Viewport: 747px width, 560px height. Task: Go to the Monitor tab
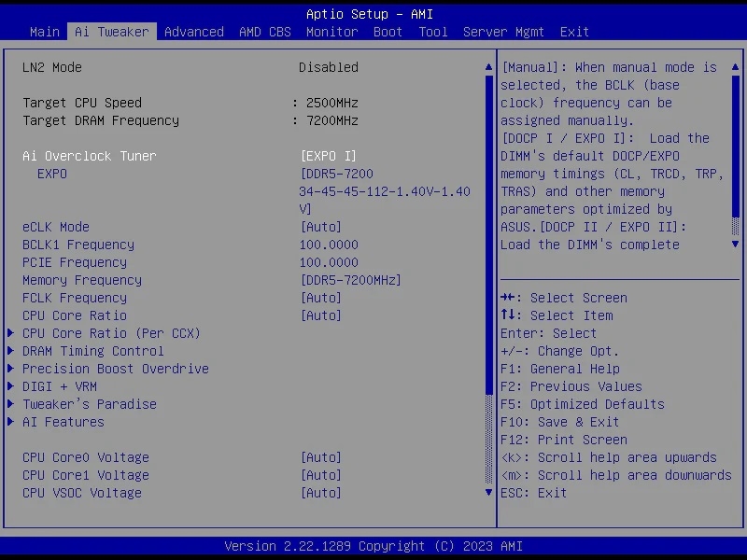(x=331, y=32)
